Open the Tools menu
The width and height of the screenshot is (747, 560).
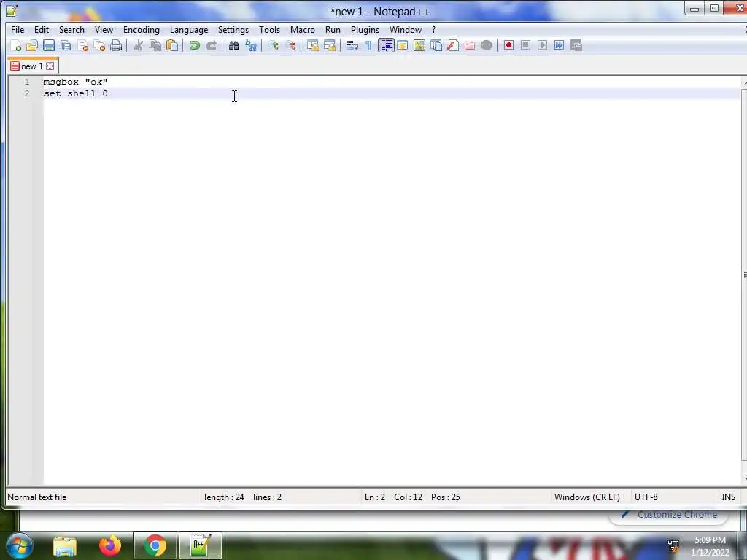[270, 29]
